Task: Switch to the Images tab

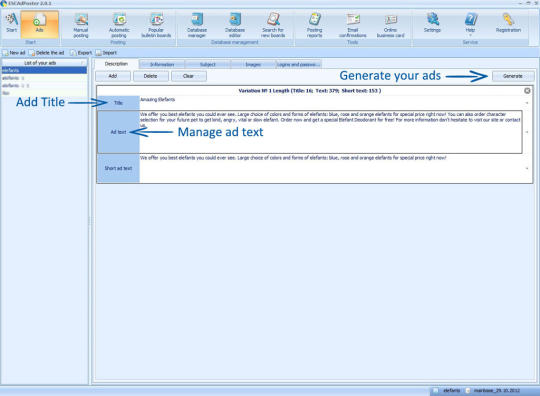Action: (253, 64)
